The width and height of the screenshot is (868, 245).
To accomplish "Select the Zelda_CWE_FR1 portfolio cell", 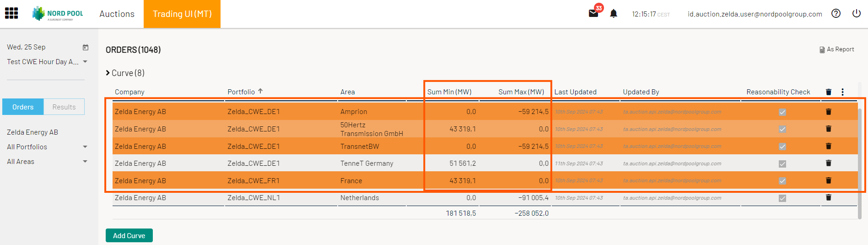I will tap(253, 181).
